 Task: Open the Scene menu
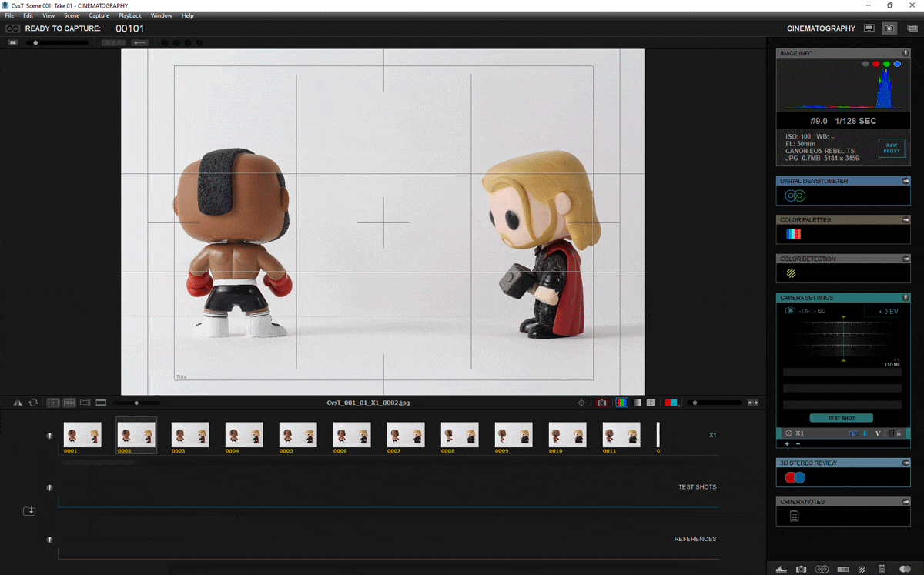(x=72, y=15)
